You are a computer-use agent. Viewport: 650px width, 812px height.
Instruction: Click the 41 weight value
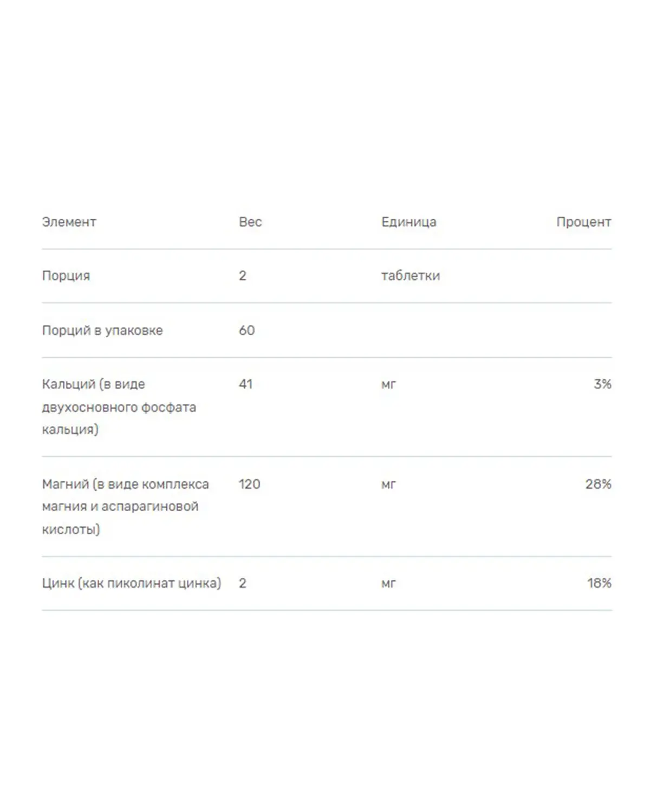(x=245, y=384)
